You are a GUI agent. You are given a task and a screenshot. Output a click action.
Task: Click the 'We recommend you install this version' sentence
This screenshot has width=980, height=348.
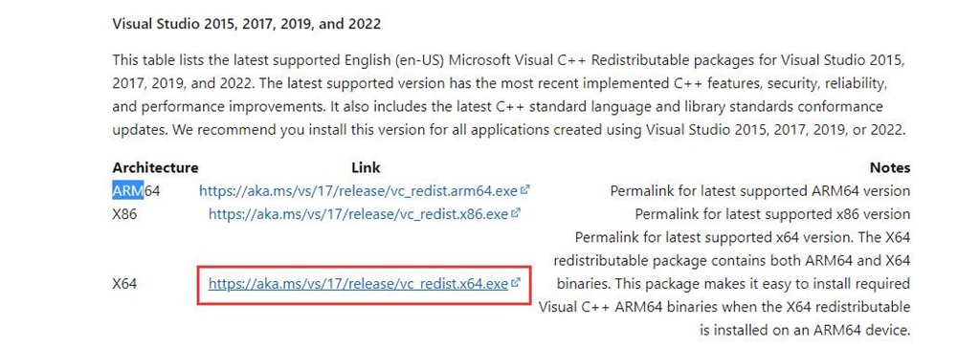[539, 131]
